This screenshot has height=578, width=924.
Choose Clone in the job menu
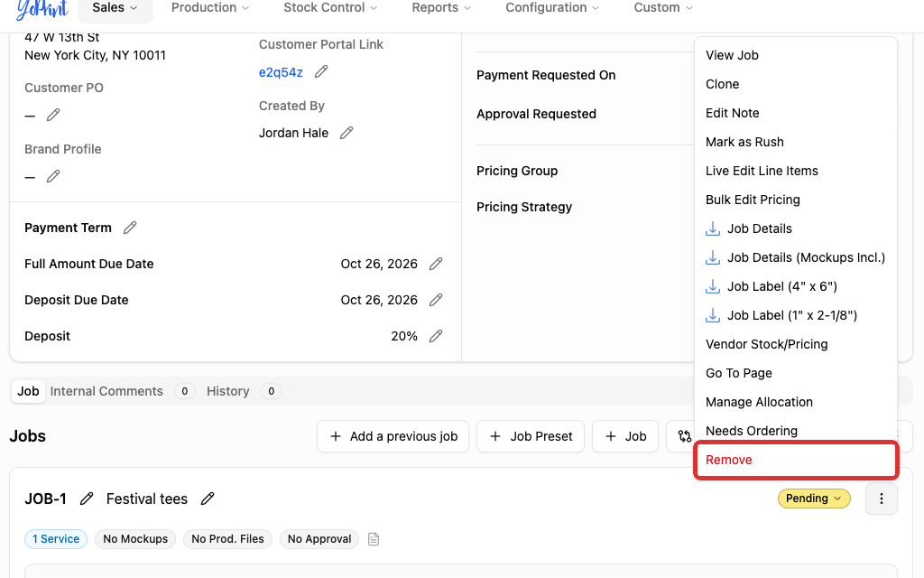point(796,84)
